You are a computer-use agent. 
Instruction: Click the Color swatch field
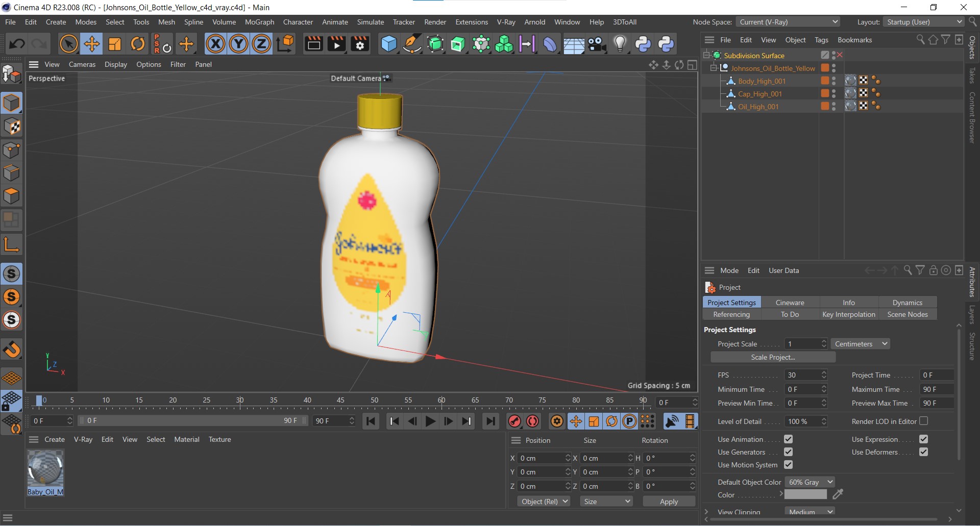pos(805,494)
